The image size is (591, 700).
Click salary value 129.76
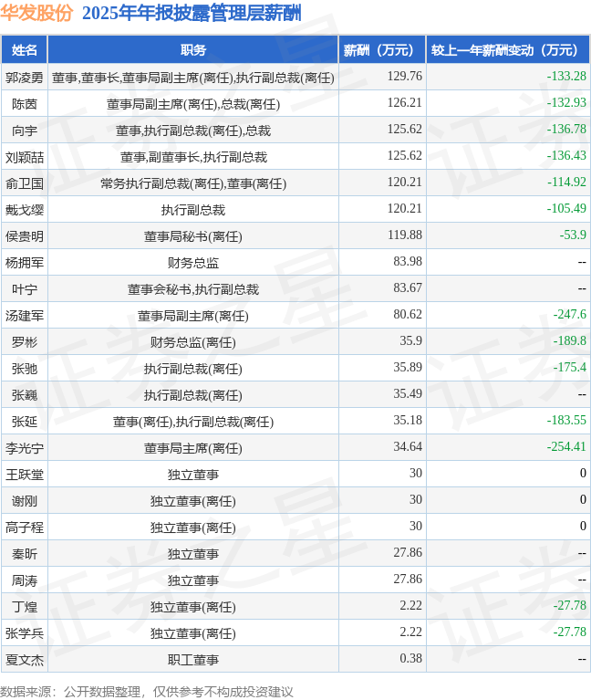(405, 77)
